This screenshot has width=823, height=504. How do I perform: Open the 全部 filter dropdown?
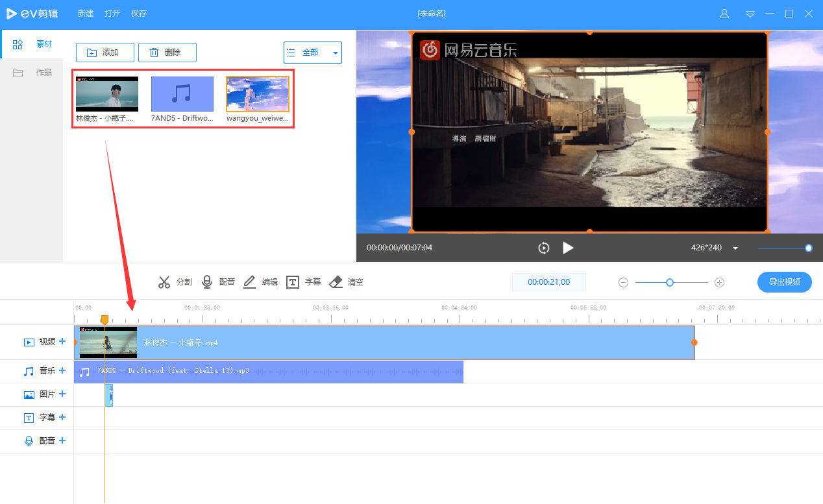pos(311,52)
